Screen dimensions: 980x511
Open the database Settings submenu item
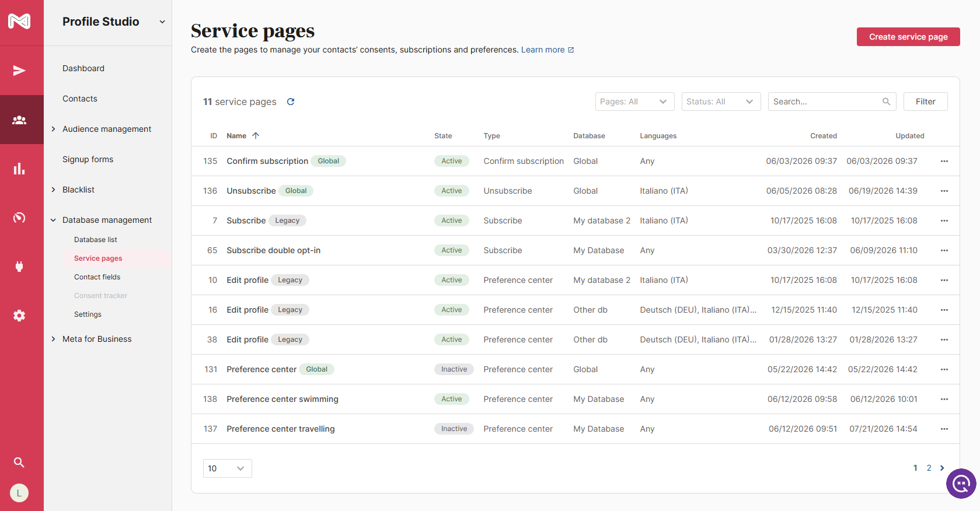click(x=88, y=314)
